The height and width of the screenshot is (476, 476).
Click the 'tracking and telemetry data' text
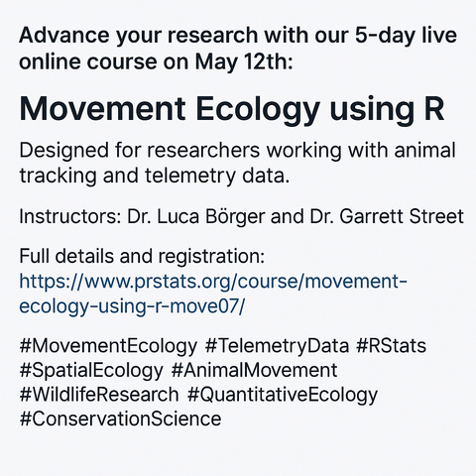pyautogui.click(x=155, y=176)
